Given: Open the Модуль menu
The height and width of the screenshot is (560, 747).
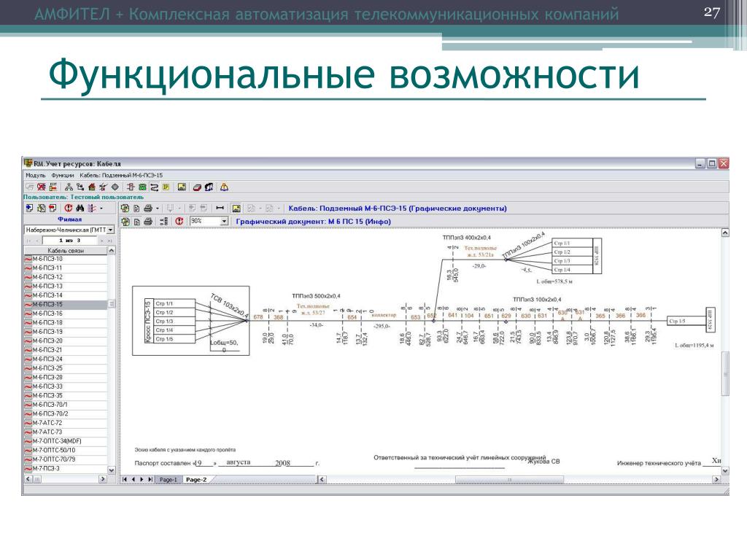Looking at the screenshot, I should coord(35,176).
